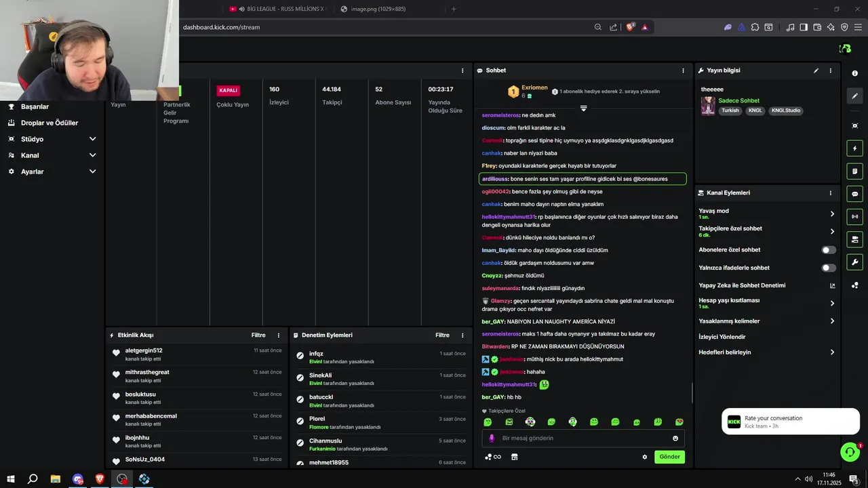The width and height of the screenshot is (868, 488).
Task: Open Yavaş mod options chevron
Action: click(832, 213)
